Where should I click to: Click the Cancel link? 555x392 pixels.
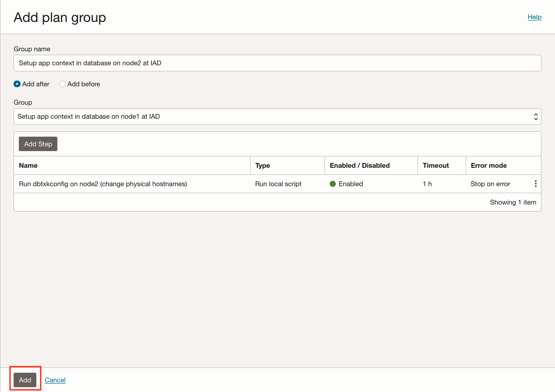[55, 380]
